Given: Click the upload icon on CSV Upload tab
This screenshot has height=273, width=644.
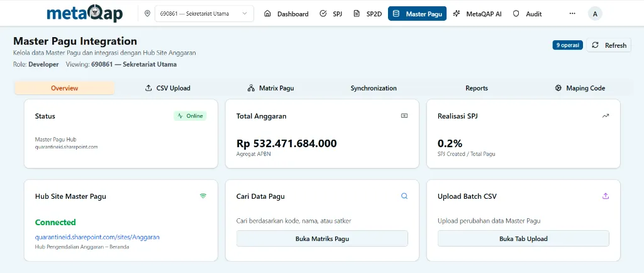Looking at the screenshot, I should pyautogui.click(x=148, y=88).
